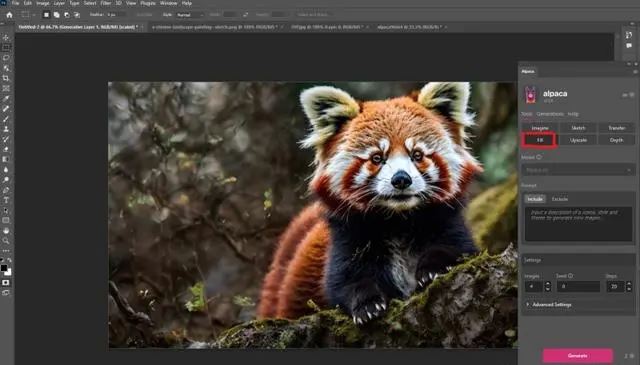Screen dimensions: 640x365
Task: Open the Help tab in Alpaca panel
Action: coord(573,114)
